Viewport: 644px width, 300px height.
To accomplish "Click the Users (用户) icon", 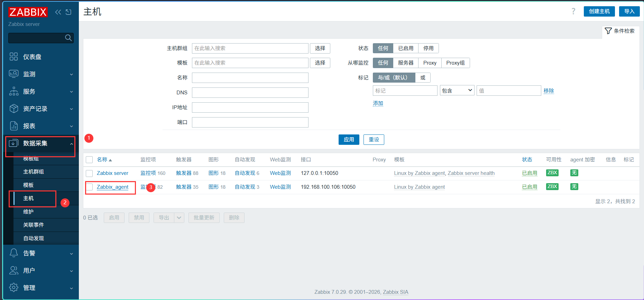I will (14, 270).
